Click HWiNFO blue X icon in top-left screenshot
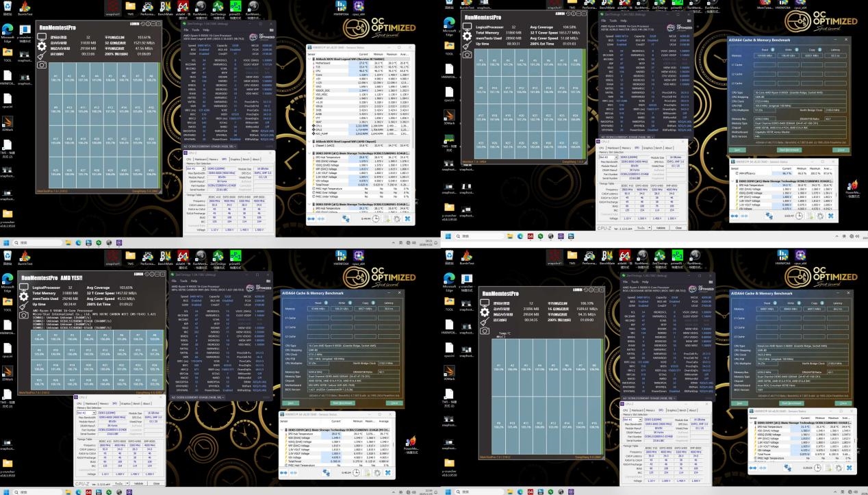Image resolution: width=868 pixels, height=495 pixels. point(407,218)
